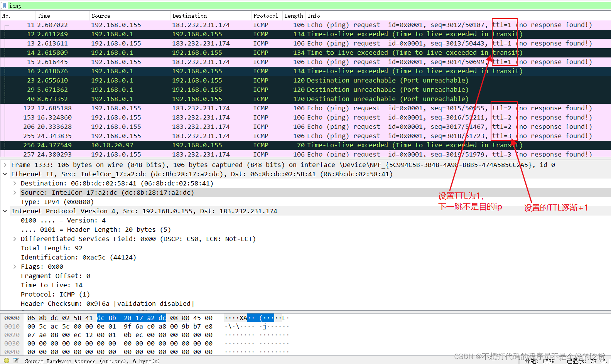The height and width of the screenshot is (364, 611).
Task: Sort packets by the No. column header
Action: click(x=18, y=16)
